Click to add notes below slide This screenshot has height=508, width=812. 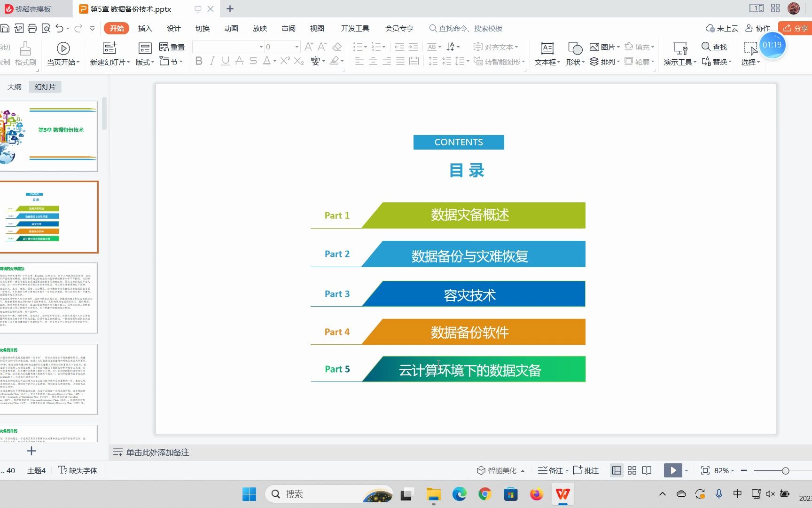tap(157, 452)
